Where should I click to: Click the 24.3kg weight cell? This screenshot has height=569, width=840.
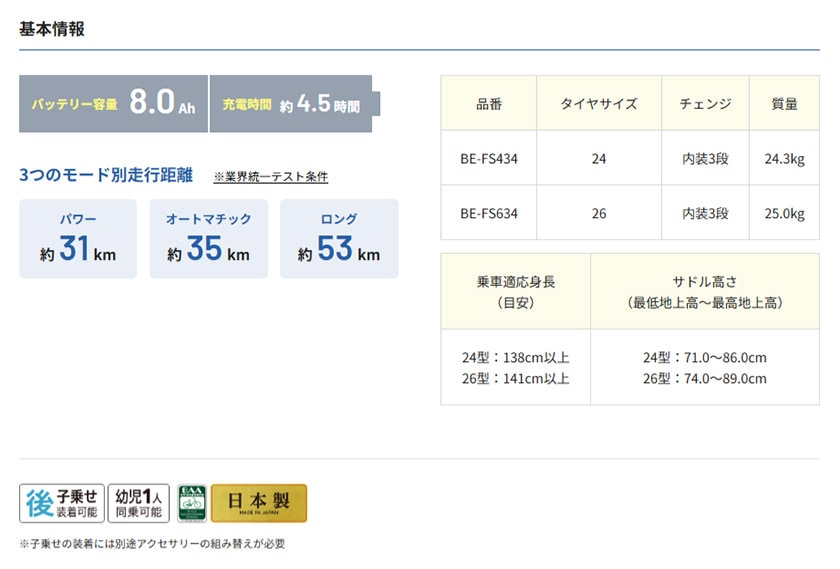pyautogui.click(x=784, y=159)
